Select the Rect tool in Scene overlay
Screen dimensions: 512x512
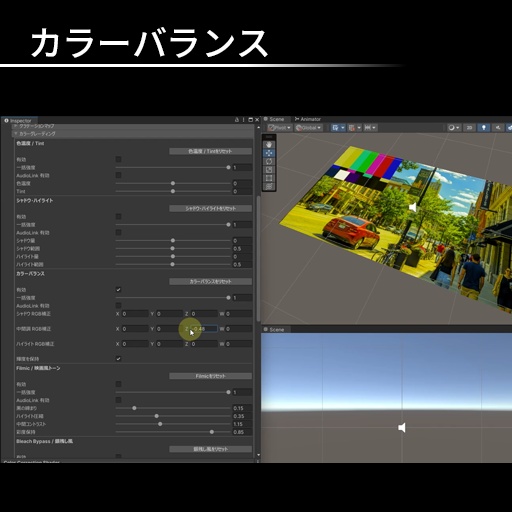point(269,178)
